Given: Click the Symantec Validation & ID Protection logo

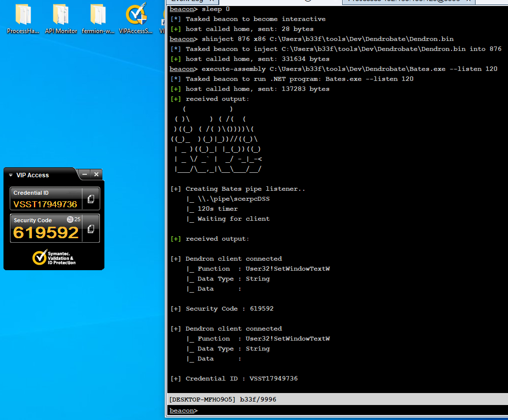Looking at the screenshot, I should coord(54,258).
